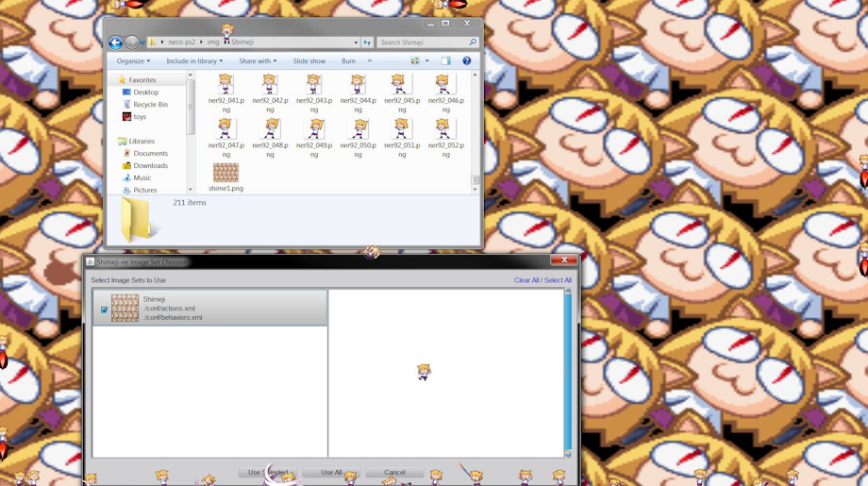Select file ner92_042.png
Viewport: 868px width, 486px height.
click(270, 93)
